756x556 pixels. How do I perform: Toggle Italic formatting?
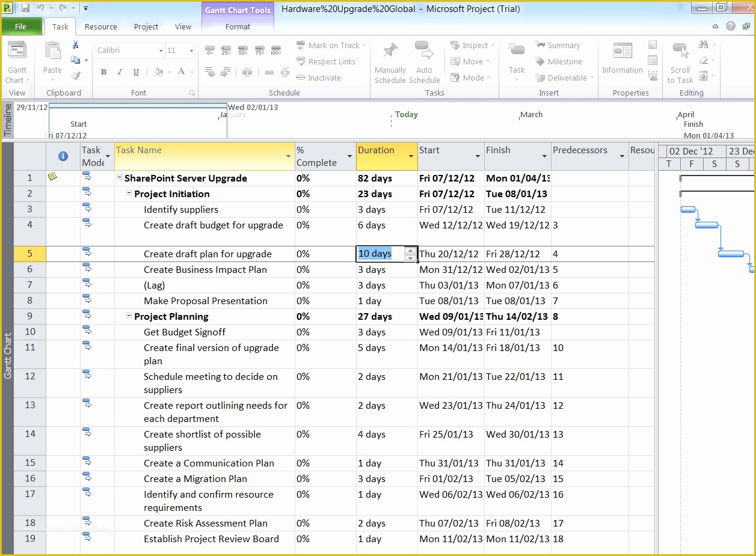click(x=120, y=72)
